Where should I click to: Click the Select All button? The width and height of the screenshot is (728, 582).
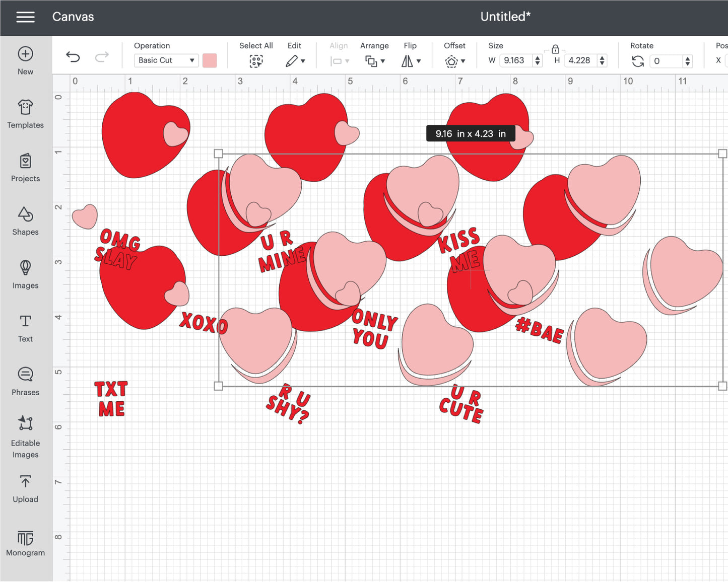click(256, 61)
